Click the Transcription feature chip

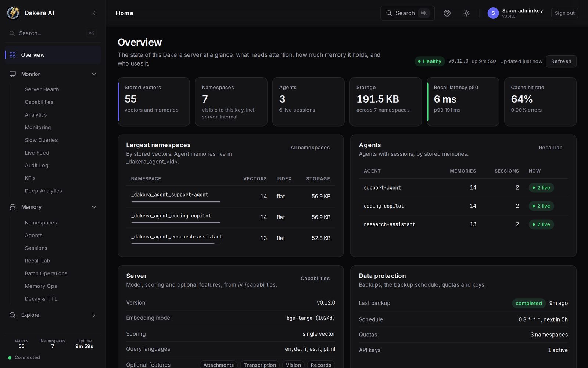coord(260,365)
